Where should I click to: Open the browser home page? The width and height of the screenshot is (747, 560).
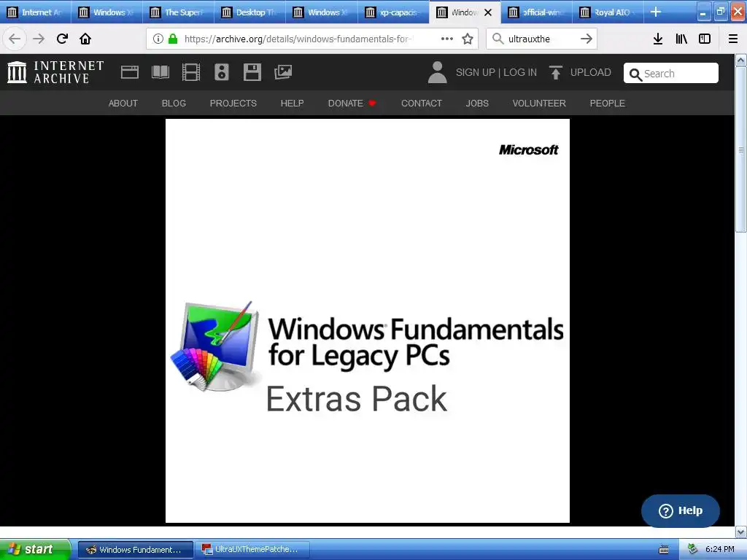coord(85,39)
